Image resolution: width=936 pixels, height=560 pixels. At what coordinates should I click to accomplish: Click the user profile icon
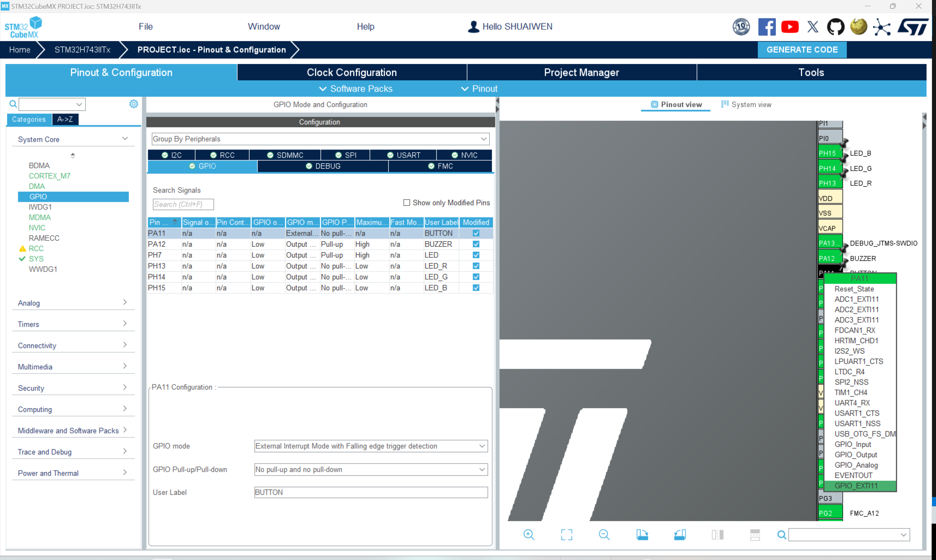point(473,27)
